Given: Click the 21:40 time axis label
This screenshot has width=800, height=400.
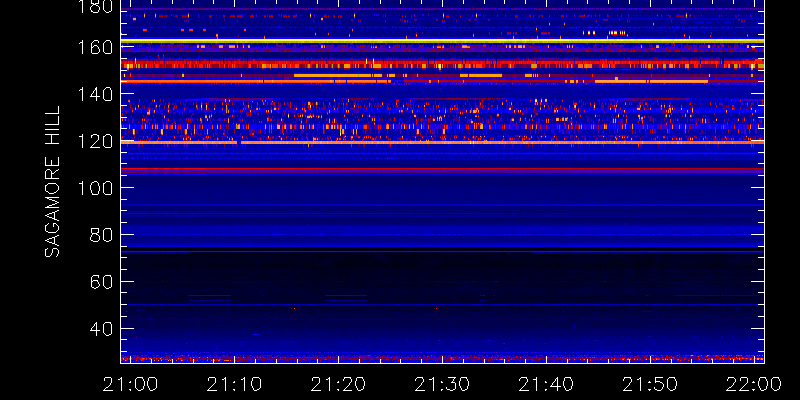Looking at the screenshot, I should 546,384.
